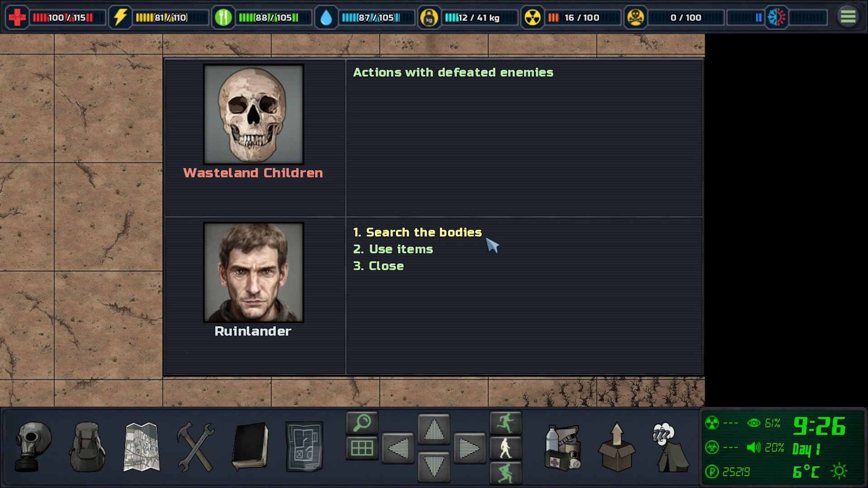Viewport: 868px width, 488px height.
Task: Open the folded map icon
Action: pos(142,447)
